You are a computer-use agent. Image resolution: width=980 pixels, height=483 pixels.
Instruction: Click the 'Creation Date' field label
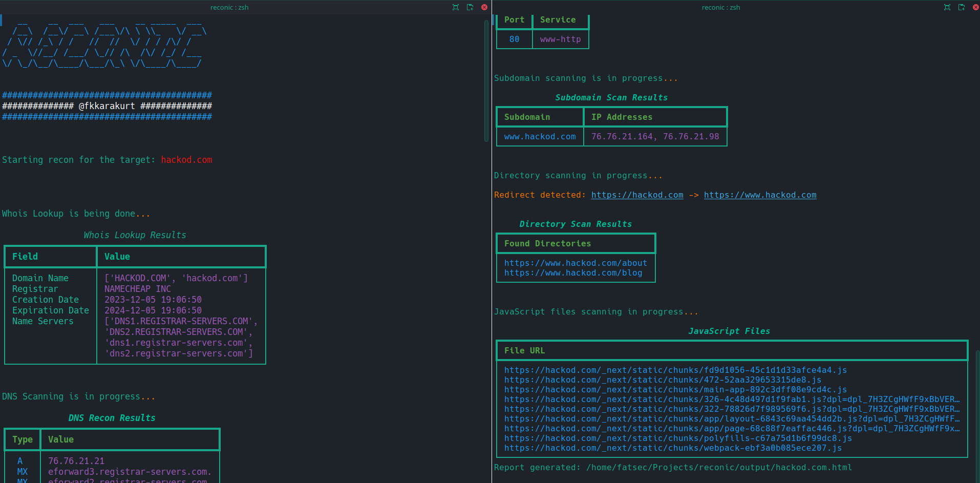tap(46, 300)
